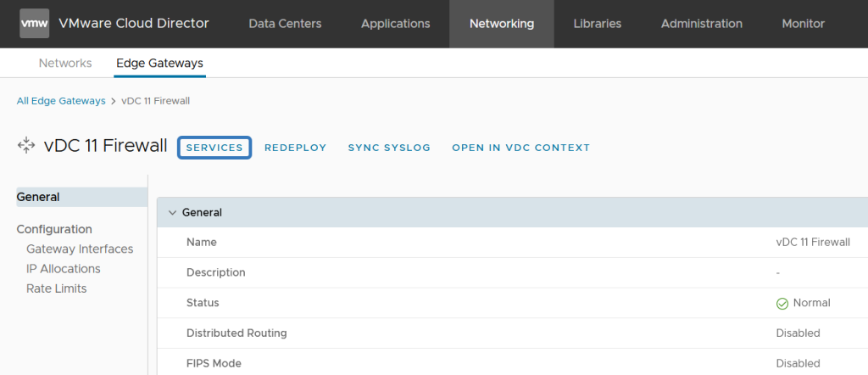
Task: Open the Applications menu
Action: pyautogui.click(x=396, y=24)
